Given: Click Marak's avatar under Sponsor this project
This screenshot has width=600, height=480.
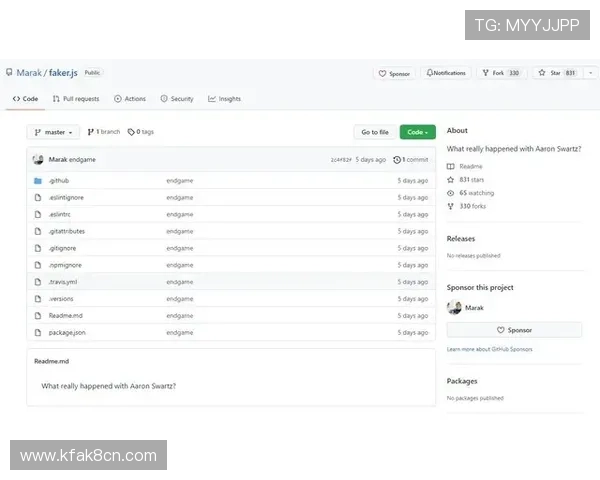Looking at the screenshot, I should 454,307.
